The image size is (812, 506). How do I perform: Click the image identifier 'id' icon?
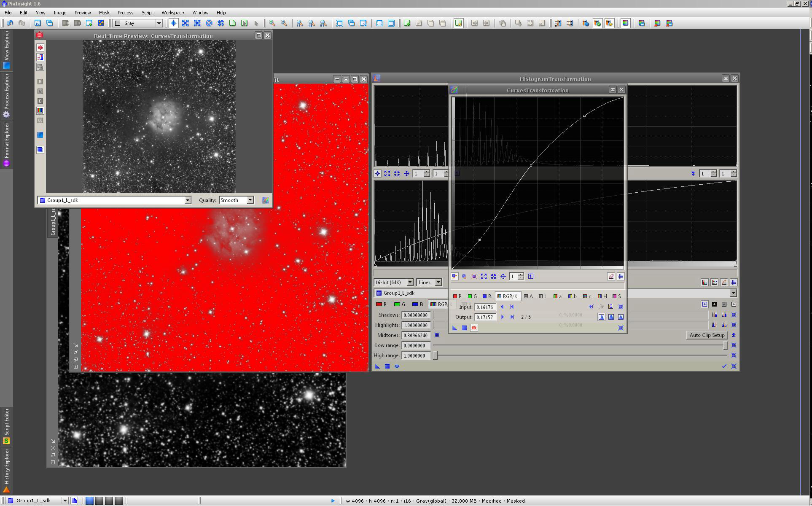pos(38,23)
